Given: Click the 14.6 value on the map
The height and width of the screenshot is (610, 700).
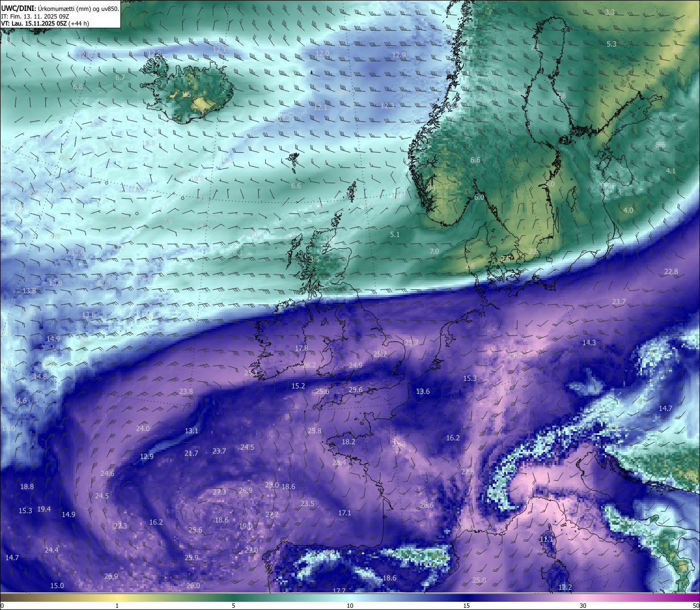Looking at the screenshot, I should [x=20, y=400].
